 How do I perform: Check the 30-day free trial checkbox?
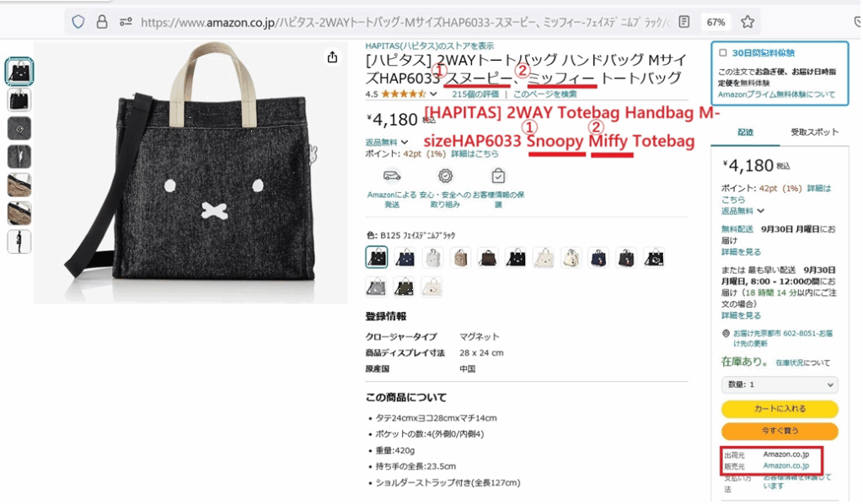coord(722,53)
